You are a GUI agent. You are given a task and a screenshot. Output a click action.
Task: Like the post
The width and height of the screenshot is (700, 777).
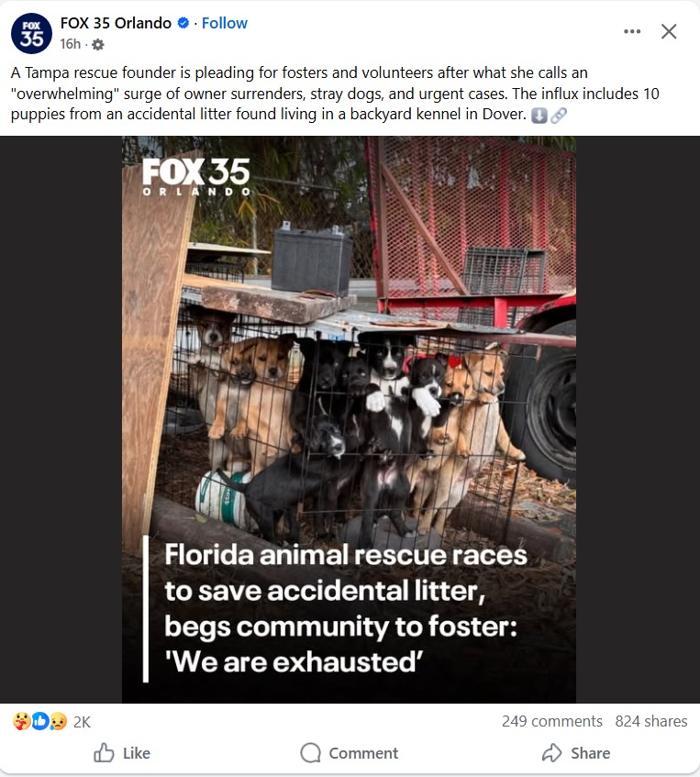click(x=122, y=753)
